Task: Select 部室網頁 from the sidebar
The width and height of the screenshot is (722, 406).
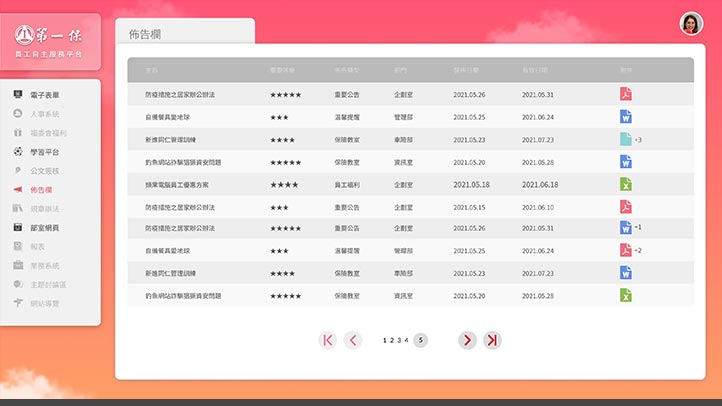Action: [x=43, y=228]
